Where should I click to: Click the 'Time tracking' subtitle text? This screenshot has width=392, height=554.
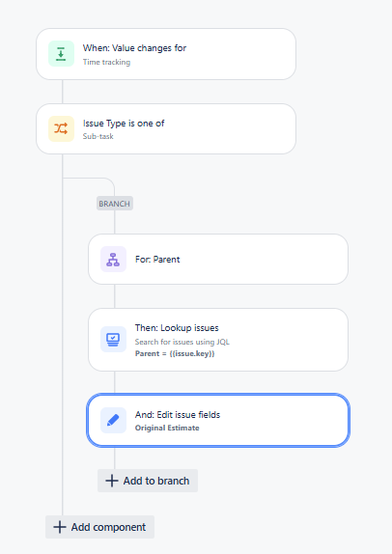[106, 62]
